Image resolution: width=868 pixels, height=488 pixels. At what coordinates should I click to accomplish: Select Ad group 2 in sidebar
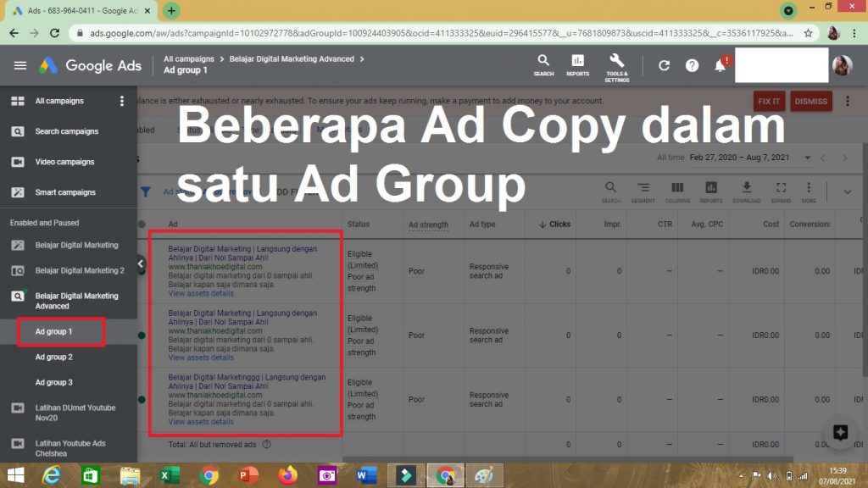coord(54,358)
